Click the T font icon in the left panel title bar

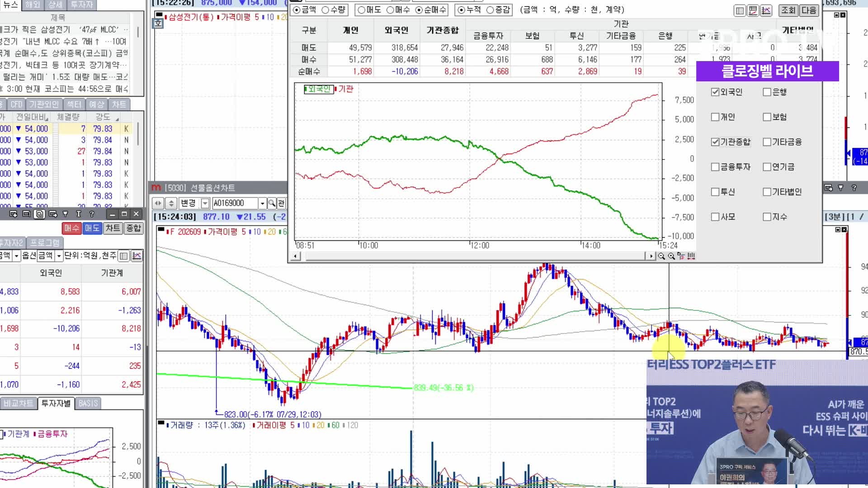[79, 214]
